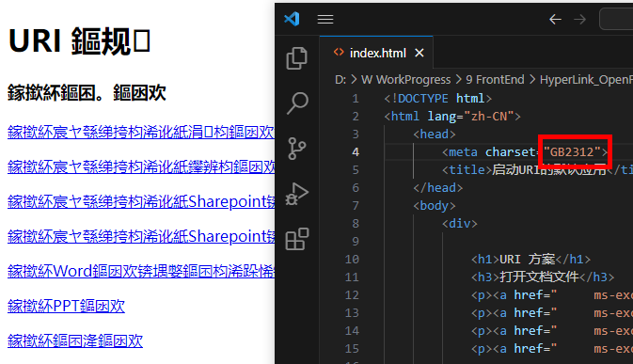
Task: Click the VS Code logo icon
Action: [x=292, y=19]
